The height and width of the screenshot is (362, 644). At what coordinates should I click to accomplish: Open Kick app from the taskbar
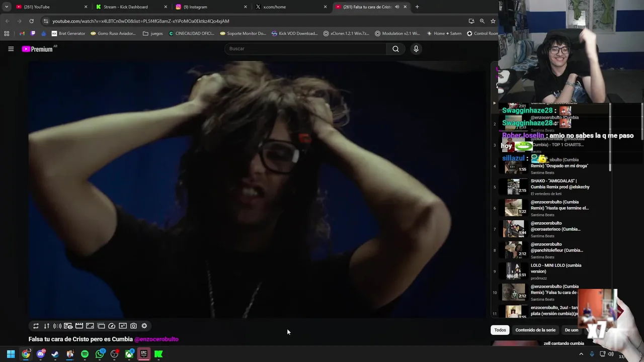click(x=158, y=354)
